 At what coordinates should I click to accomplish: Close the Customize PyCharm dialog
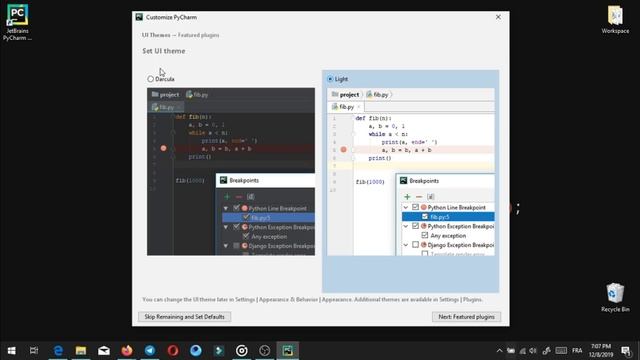(x=498, y=17)
